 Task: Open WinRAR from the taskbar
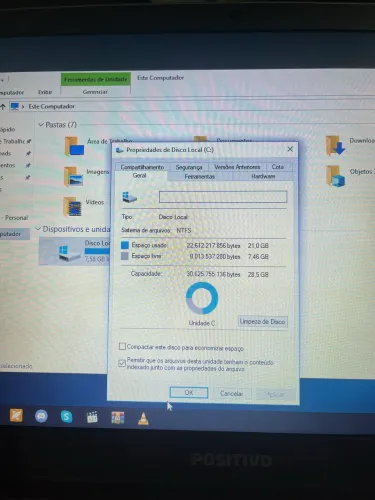(x=118, y=418)
